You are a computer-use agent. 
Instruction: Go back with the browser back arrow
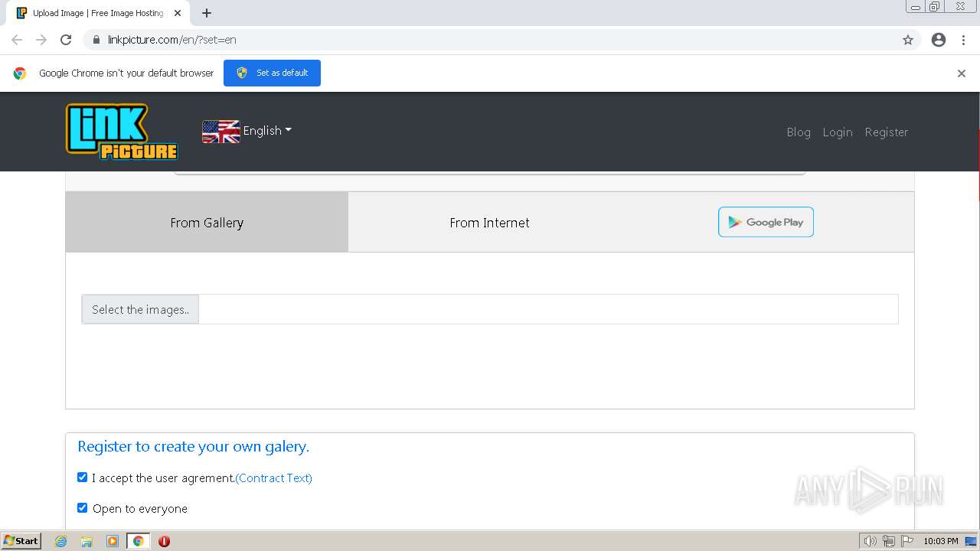coord(17,40)
